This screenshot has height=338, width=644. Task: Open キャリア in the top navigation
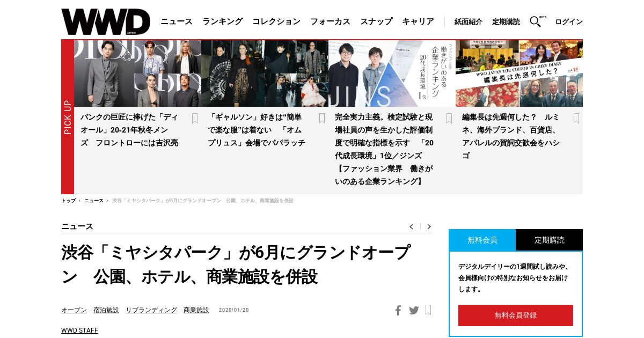[418, 21]
